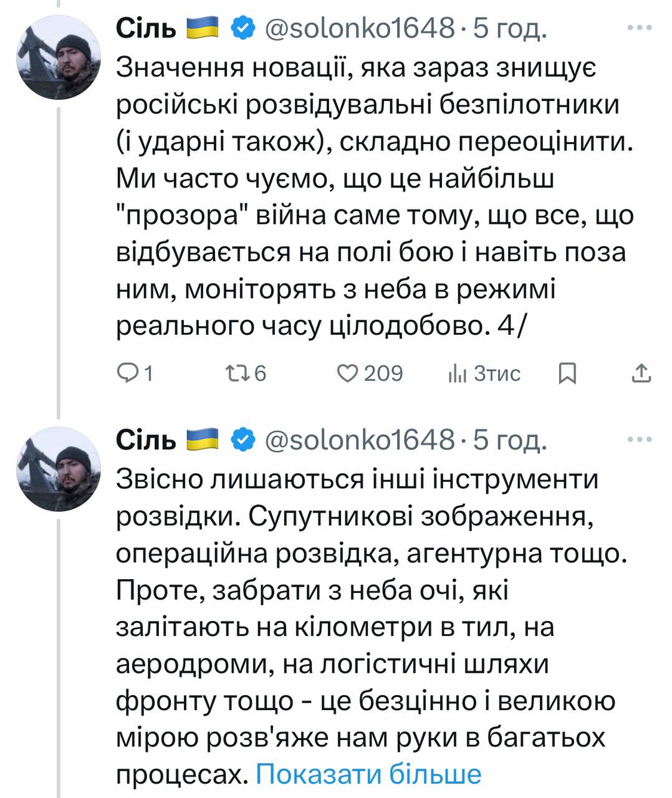Open the view analytics icon showing 3тис
This screenshot has width=672, height=798.
pos(457,373)
